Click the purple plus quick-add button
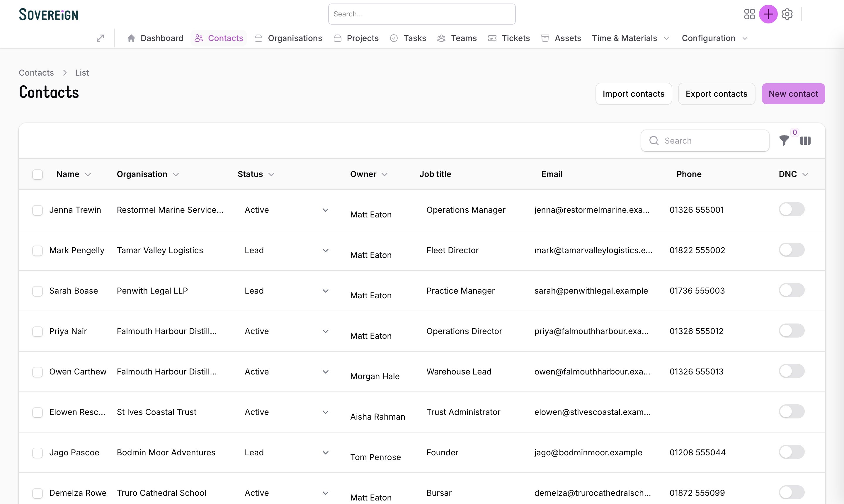Screen dimensions: 844x504 coord(768,14)
